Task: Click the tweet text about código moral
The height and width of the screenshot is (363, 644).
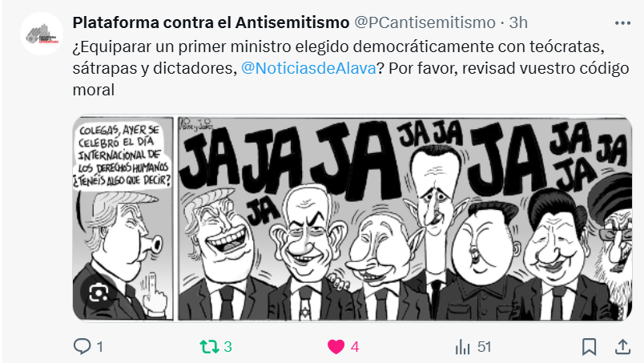Action: tap(351, 68)
